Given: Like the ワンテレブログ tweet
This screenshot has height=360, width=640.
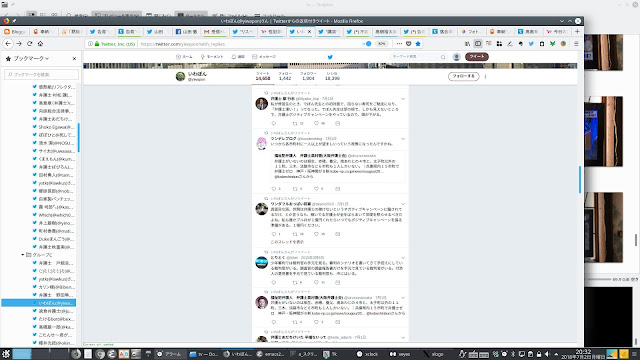Looking at the screenshot, I should [x=316, y=189].
